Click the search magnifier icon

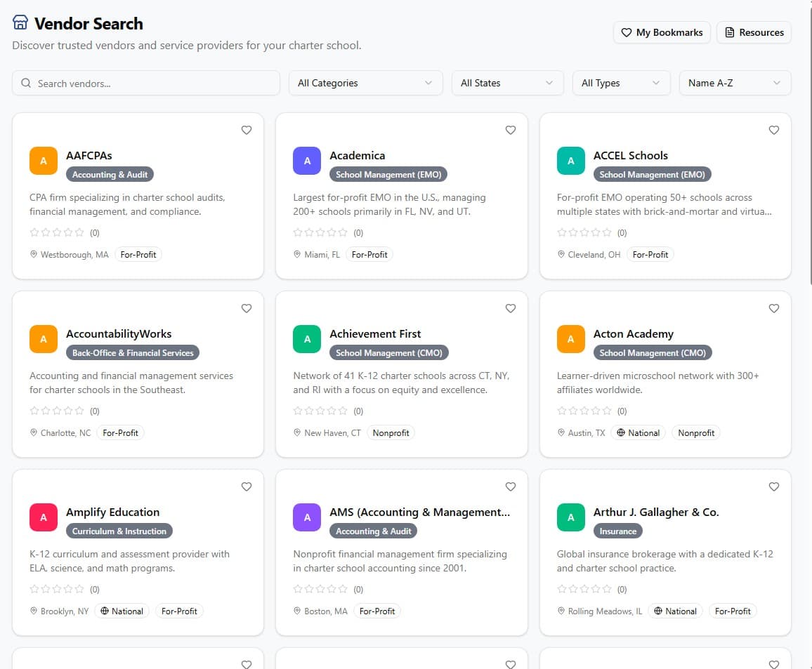(x=26, y=83)
